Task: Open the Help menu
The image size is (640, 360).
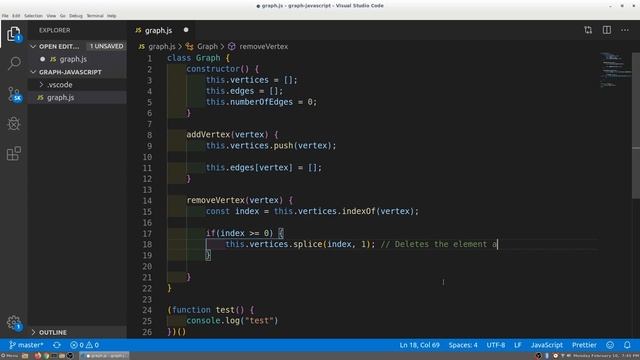Action: pos(111,16)
